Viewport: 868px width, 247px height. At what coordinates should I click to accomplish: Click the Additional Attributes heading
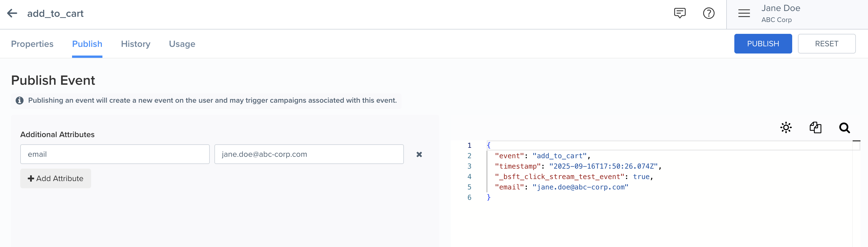click(x=57, y=134)
